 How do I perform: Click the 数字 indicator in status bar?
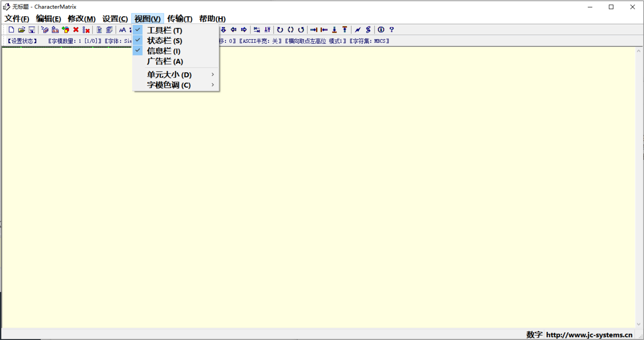tap(534, 335)
